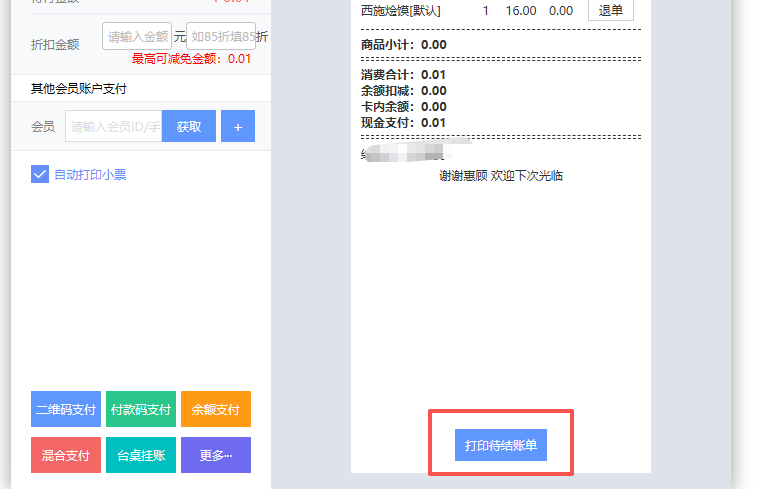Click the 16.00 price of 西施烩馍
The height and width of the screenshot is (489, 771).
coord(521,11)
